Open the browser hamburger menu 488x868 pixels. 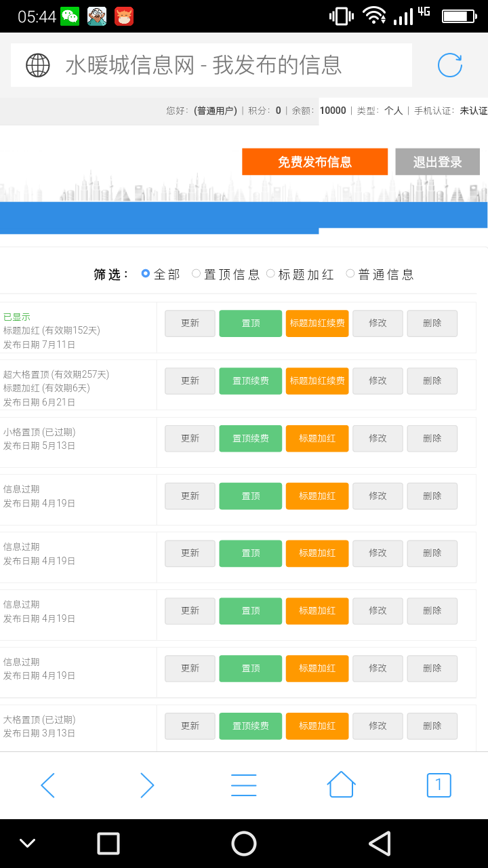(x=243, y=785)
